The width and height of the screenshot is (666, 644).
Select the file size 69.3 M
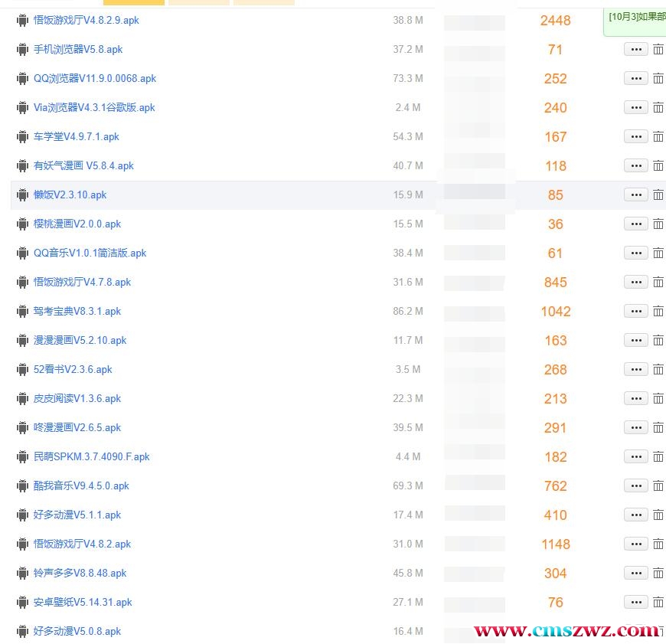(408, 486)
